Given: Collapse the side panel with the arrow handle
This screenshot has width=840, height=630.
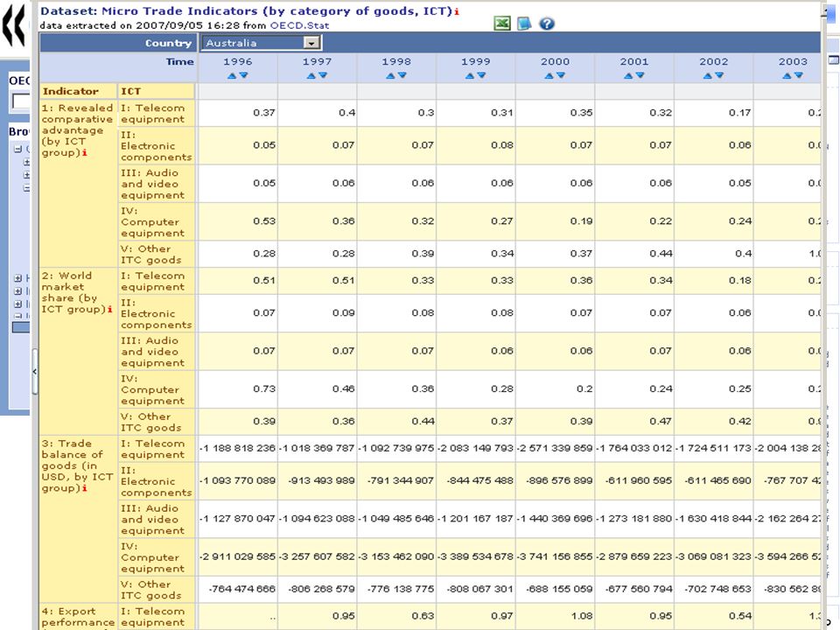Looking at the screenshot, I should point(35,371).
